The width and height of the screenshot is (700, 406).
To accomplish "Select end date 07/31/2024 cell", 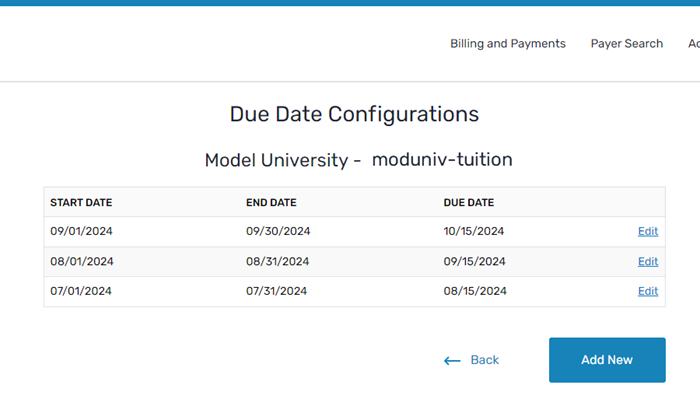I will coord(276,291).
